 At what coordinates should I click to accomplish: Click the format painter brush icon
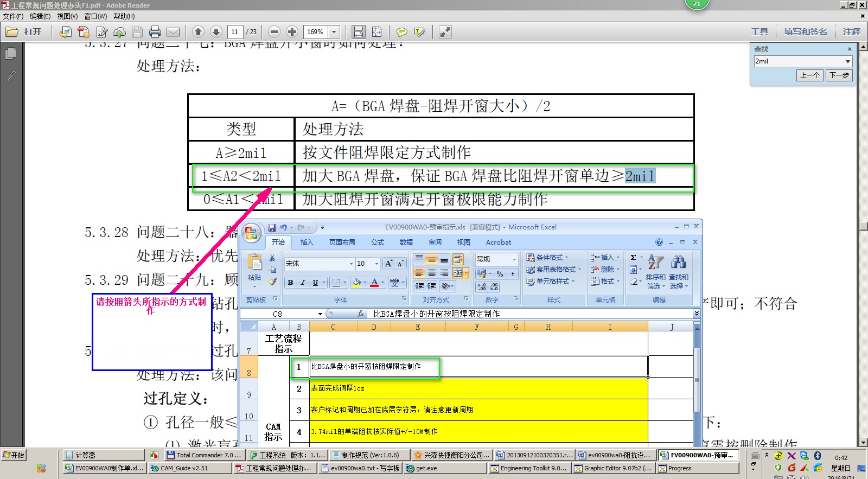click(x=272, y=282)
